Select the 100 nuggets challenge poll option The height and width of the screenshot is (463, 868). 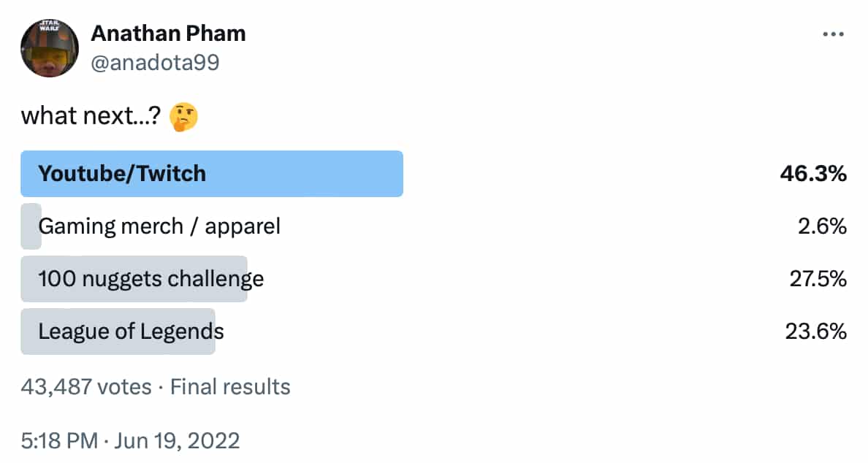(x=151, y=279)
